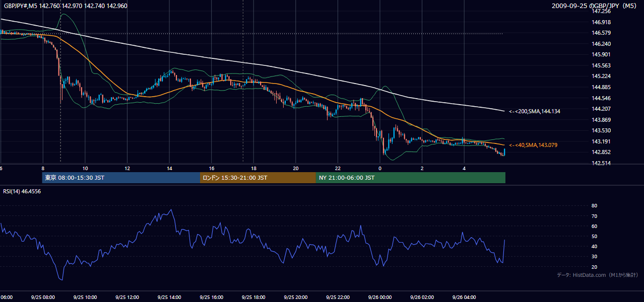Click the '2009-09-25 のGBP/JPY (M5)' chart title
644x302 pixels.
point(595,6)
